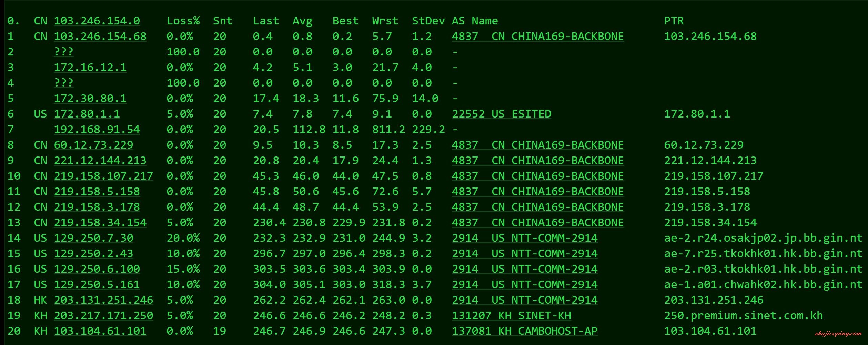
Task: Click the 131207 KH SINET-KH AS link
Action: tap(511, 316)
